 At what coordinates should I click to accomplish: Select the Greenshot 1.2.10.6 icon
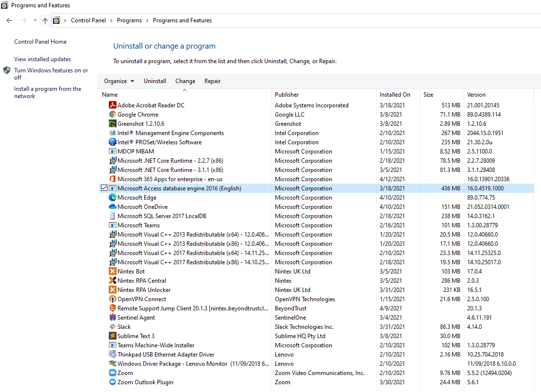pyautogui.click(x=113, y=123)
